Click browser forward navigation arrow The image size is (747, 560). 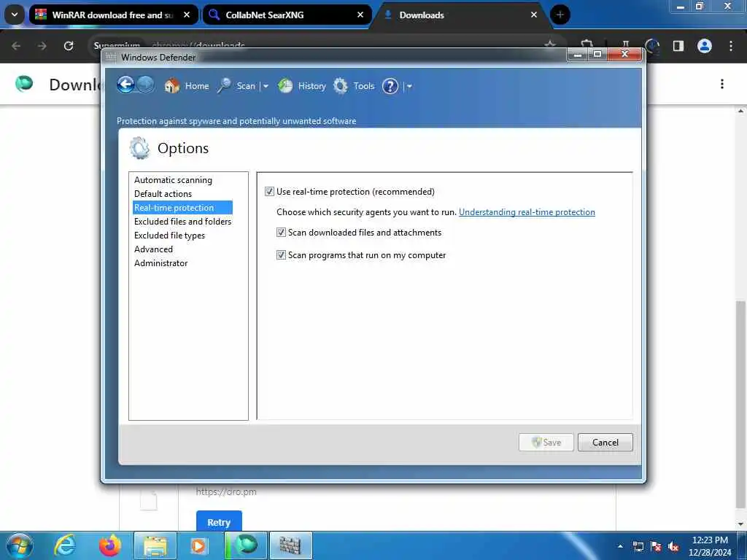42,46
